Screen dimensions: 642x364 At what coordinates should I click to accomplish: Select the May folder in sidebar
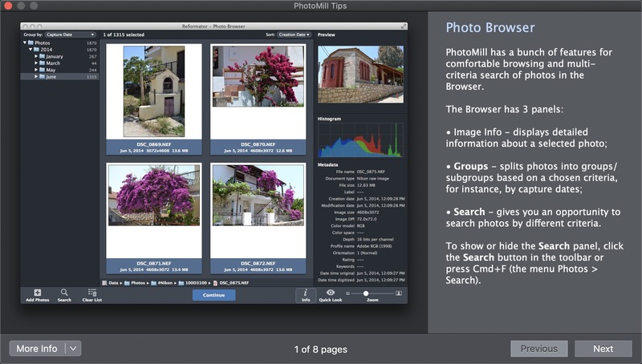[50, 71]
